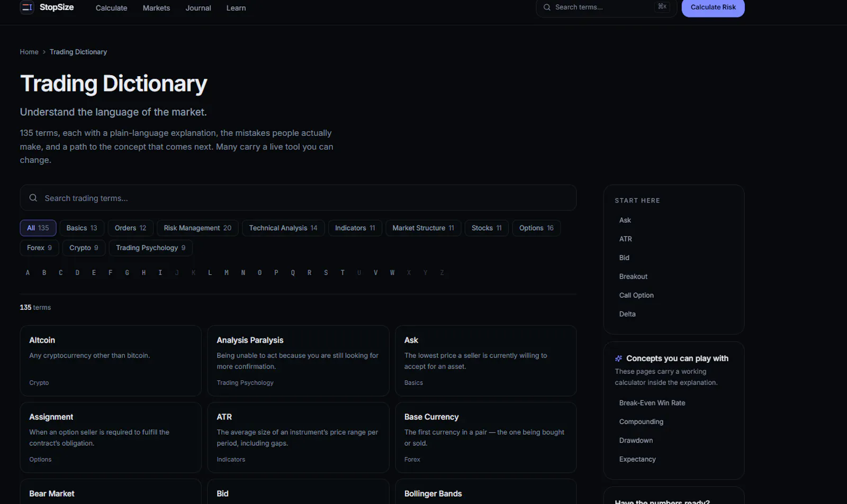This screenshot has height=504, width=847.
Task: Jump to letter E terms
Action: pos(94,273)
